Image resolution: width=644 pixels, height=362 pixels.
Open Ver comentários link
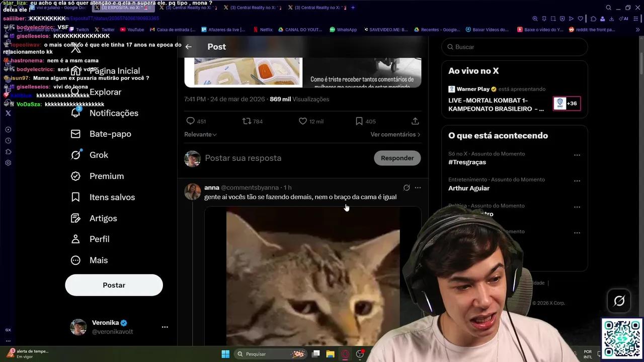[x=395, y=134]
